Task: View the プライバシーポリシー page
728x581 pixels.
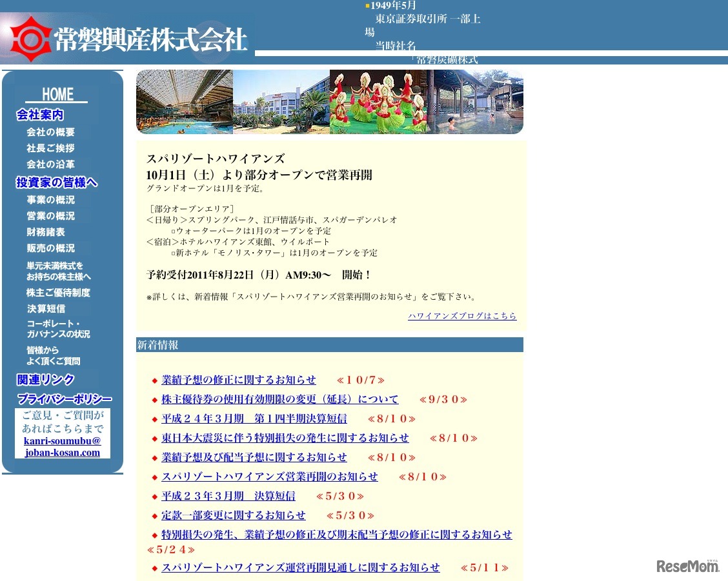Action: (x=64, y=399)
